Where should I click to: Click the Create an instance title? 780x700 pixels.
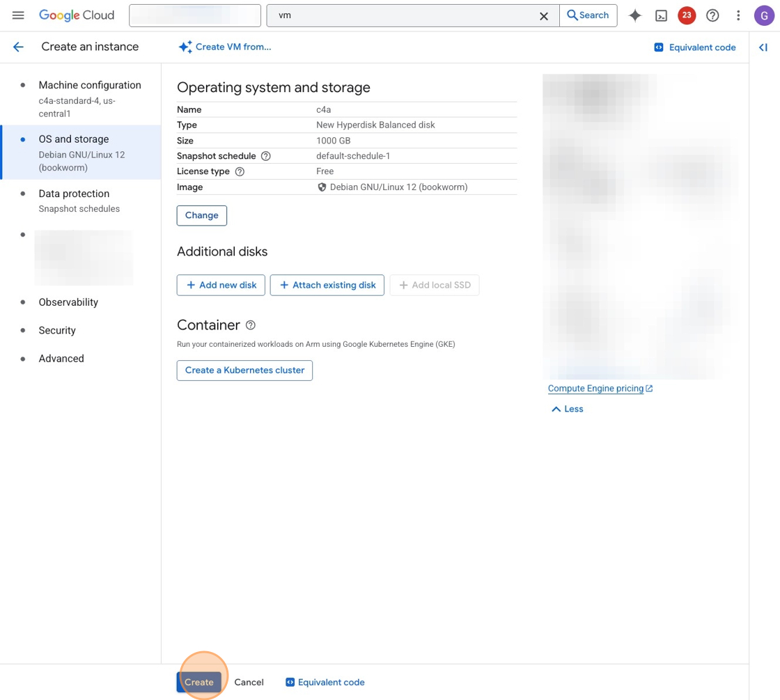tap(90, 47)
